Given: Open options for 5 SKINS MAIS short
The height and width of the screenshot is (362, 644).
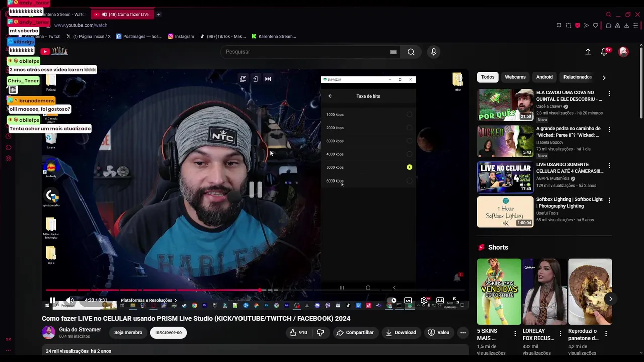Looking at the screenshot, I should (x=515, y=334).
